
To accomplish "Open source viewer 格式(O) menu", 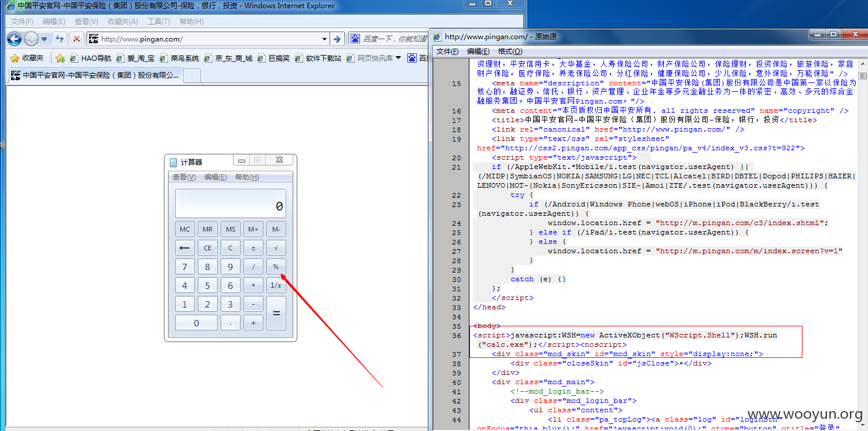I will coord(510,51).
